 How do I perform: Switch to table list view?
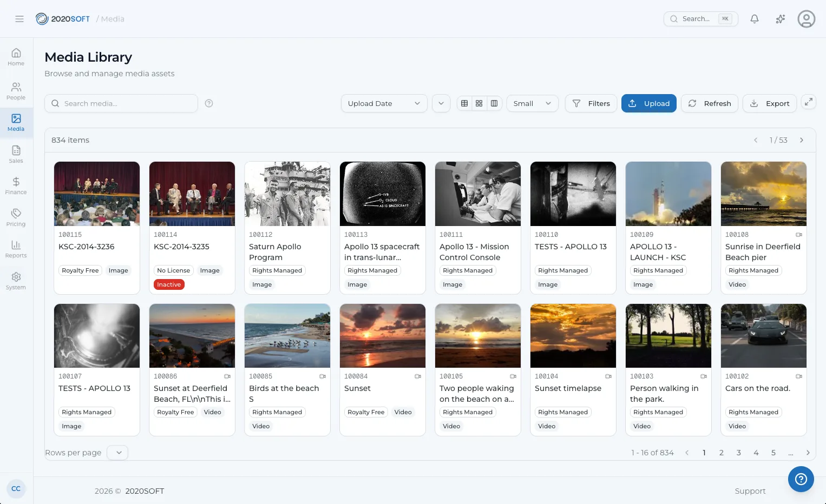pos(464,103)
